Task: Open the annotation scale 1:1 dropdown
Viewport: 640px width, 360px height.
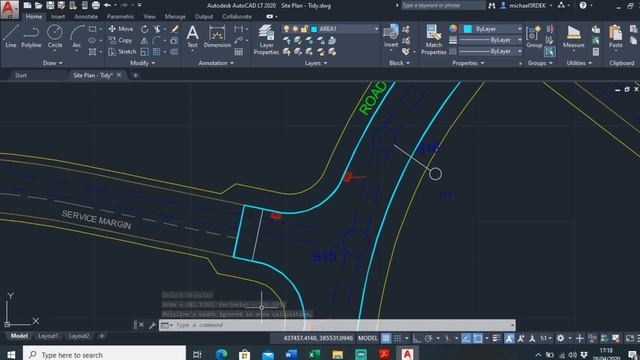Action: point(546,338)
